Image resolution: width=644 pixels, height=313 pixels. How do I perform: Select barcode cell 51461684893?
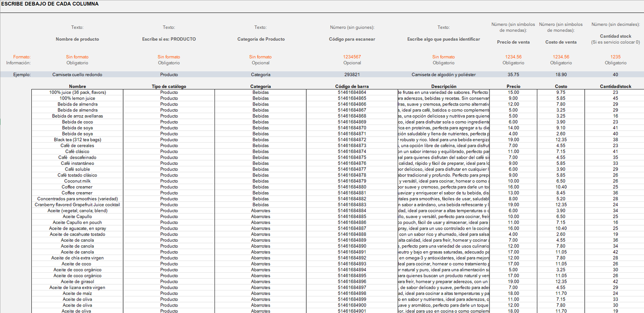[352, 264]
